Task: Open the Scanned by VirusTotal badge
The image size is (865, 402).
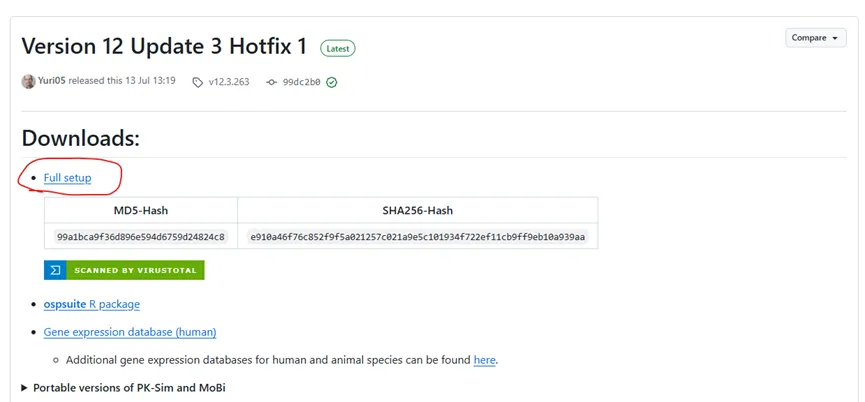Action: coord(124,270)
